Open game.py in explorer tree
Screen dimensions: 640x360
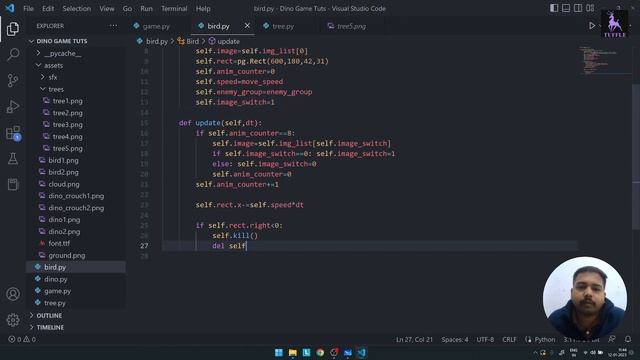tap(57, 291)
